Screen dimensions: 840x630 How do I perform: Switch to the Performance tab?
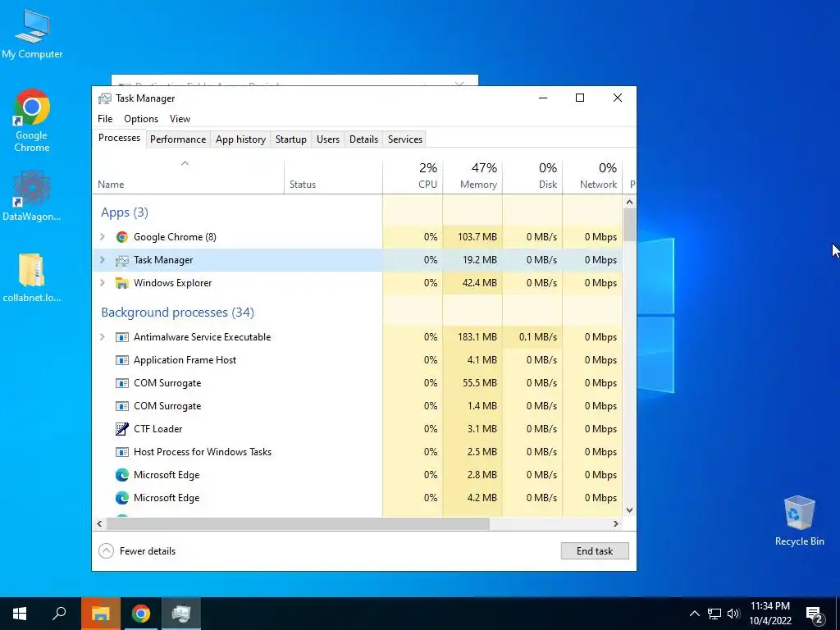pos(178,139)
